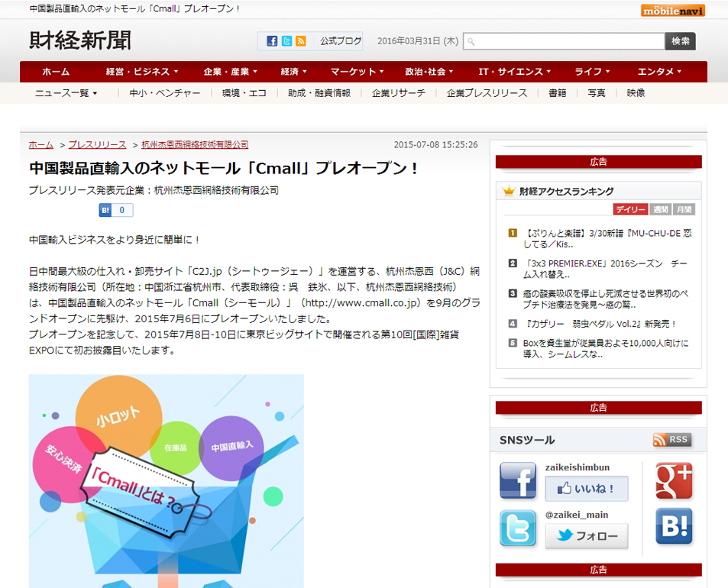Click the Hatena bookmark count 0
Screen dimensions: 728x588
coord(122,210)
